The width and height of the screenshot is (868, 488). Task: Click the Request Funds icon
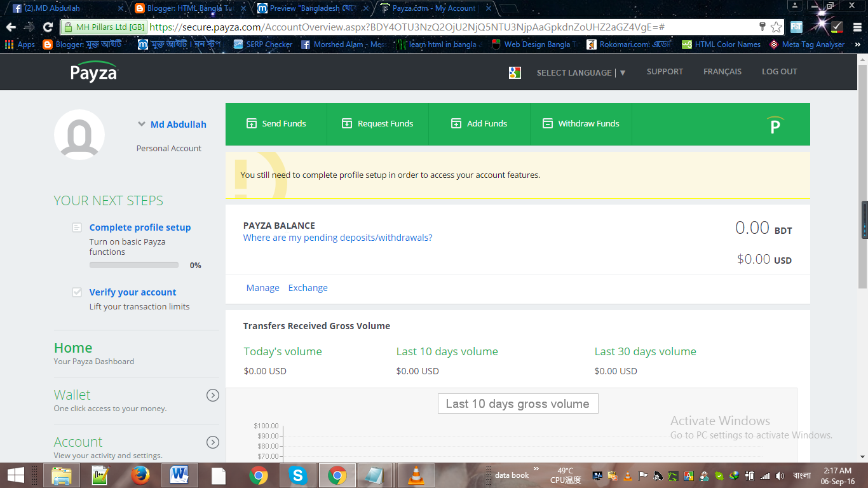click(347, 124)
